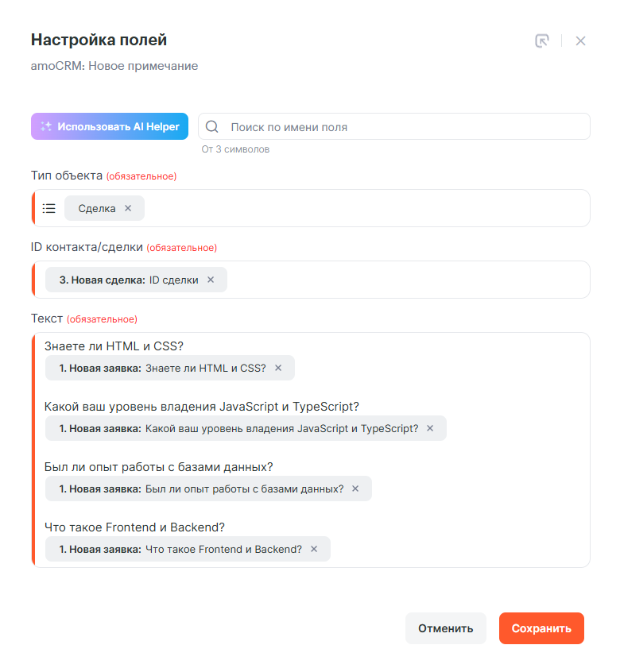
Task: Click the '1. Новая заявка: Что такое Frontend' chip
Action: coord(180,549)
